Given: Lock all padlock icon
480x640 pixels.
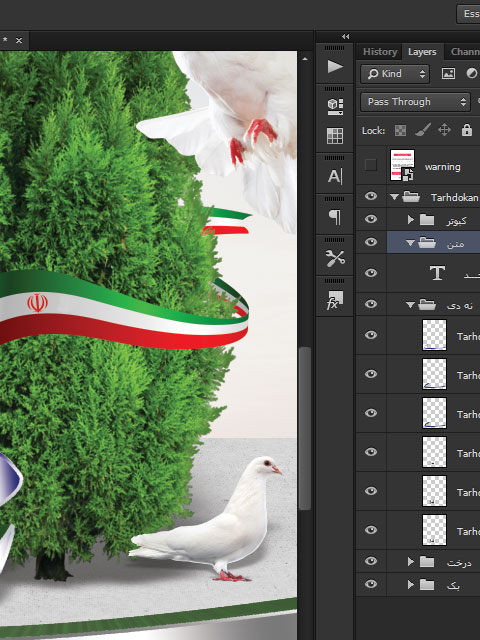Looking at the screenshot, I should tap(467, 130).
